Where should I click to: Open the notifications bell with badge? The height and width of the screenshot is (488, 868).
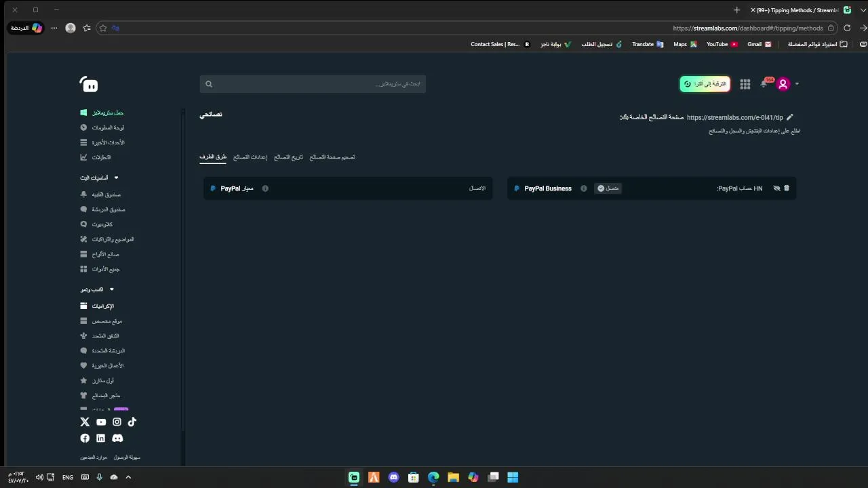(765, 83)
